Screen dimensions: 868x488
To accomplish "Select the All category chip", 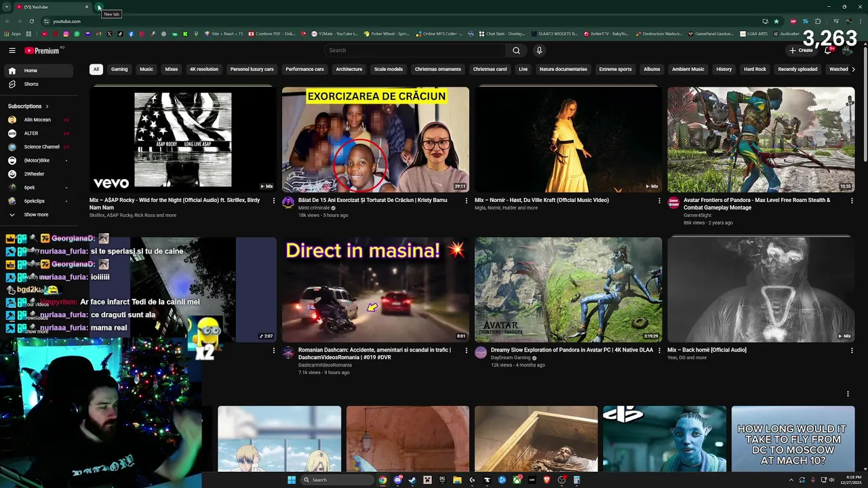I will pos(96,69).
